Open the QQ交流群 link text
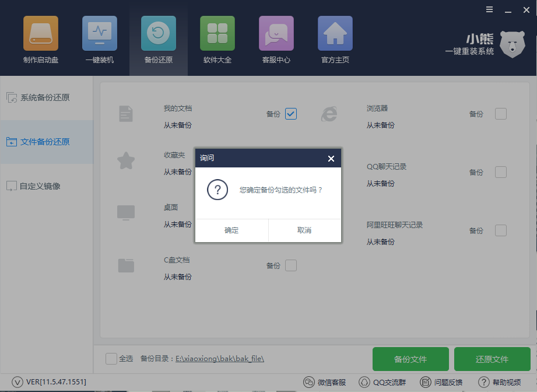Viewport: 537px width, 392px height. 389,382
